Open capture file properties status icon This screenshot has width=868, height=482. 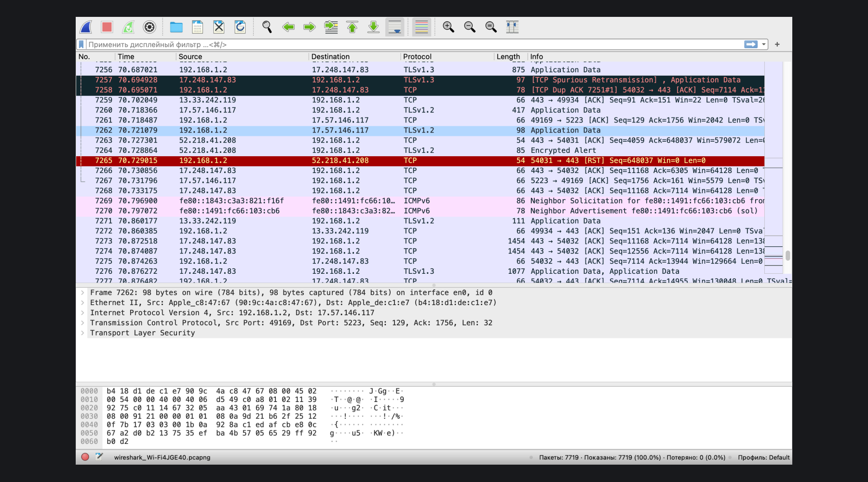coord(99,457)
